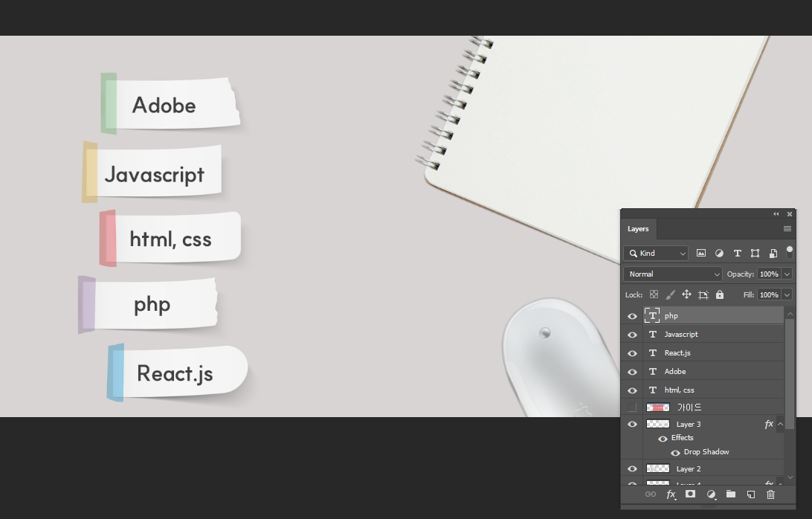The image size is (812, 519).
Task: Click the scroll-up arrow in Layers panel
Action: click(x=790, y=314)
